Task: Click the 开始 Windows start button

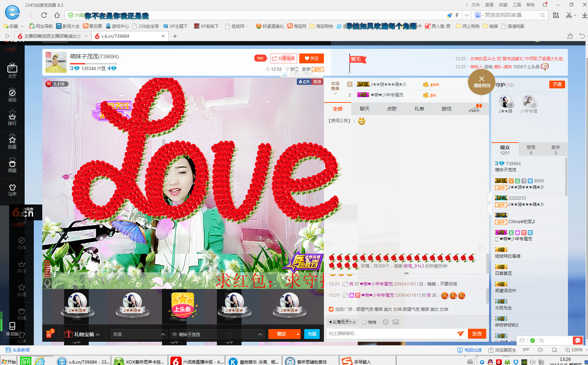Action: point(9,361)
